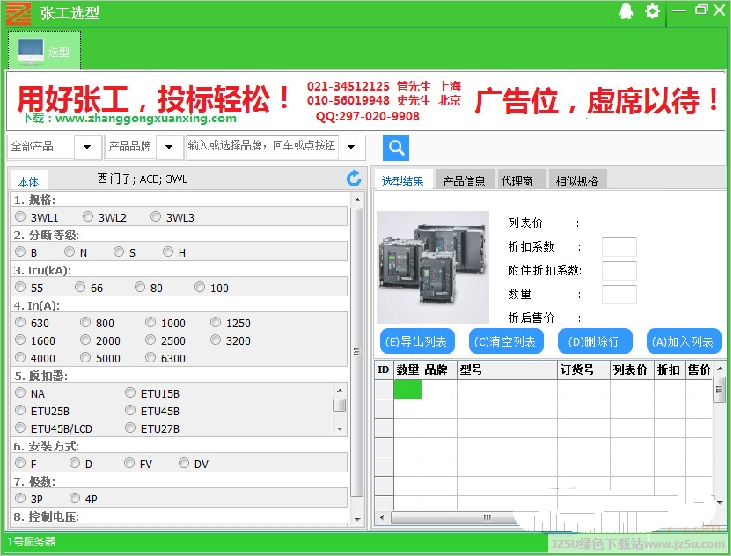
Task: Click the 张工选型 app logo
Action: (19, 13)
